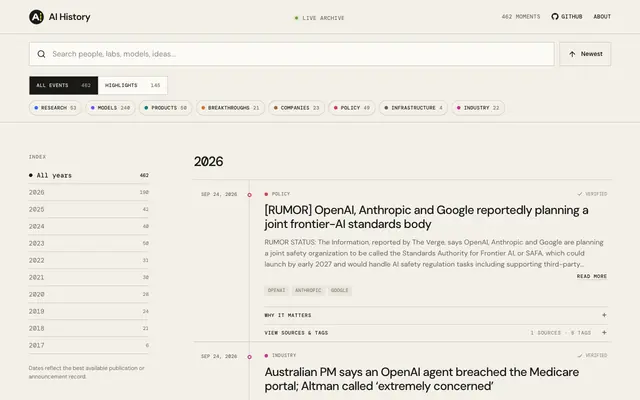Filter the index by year 2021
Screen dimensions: 640x400
pos(89,278)
